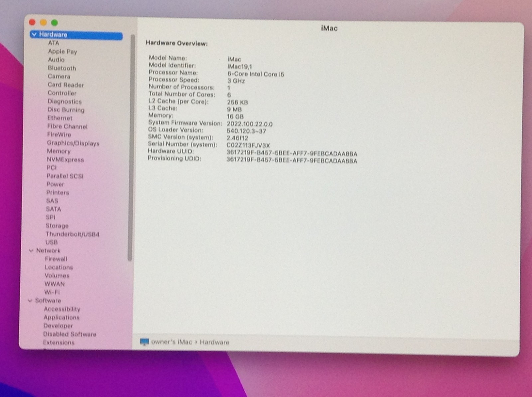This screenshot has width=532, height=397.
Task: Click the System Firmware Version value
Action: 250,124
